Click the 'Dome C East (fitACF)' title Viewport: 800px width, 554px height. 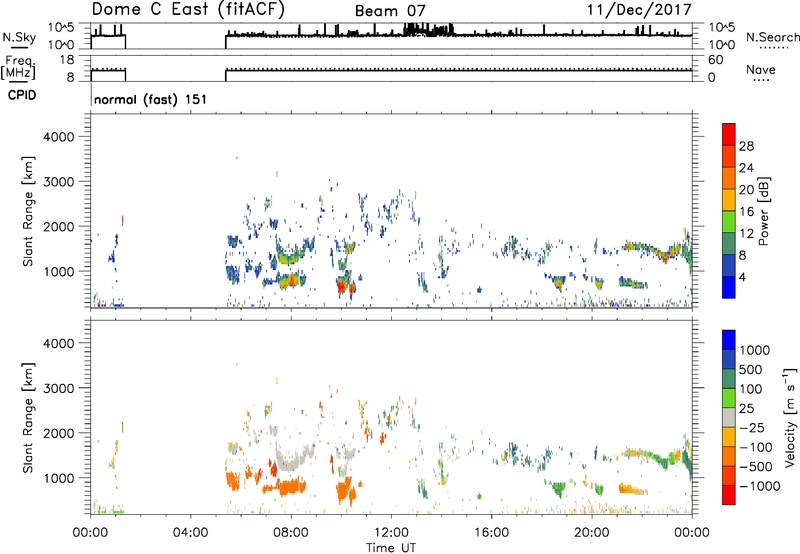188,9
